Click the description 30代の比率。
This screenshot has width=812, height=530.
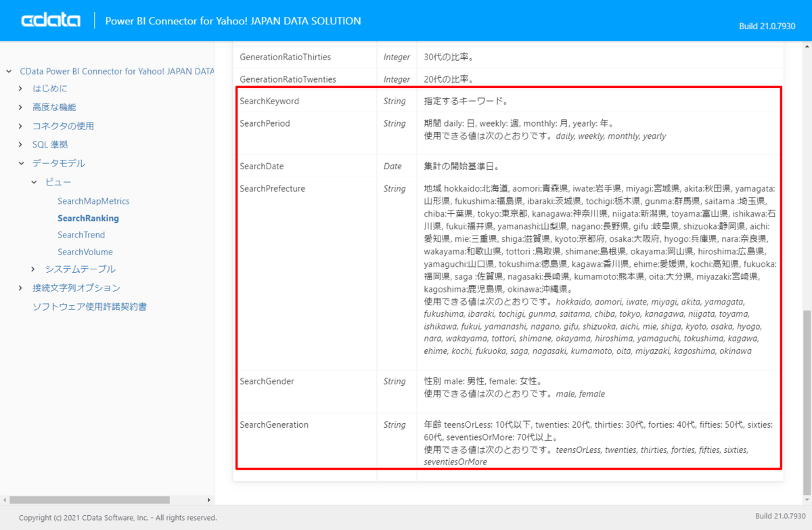coord(449,57)
